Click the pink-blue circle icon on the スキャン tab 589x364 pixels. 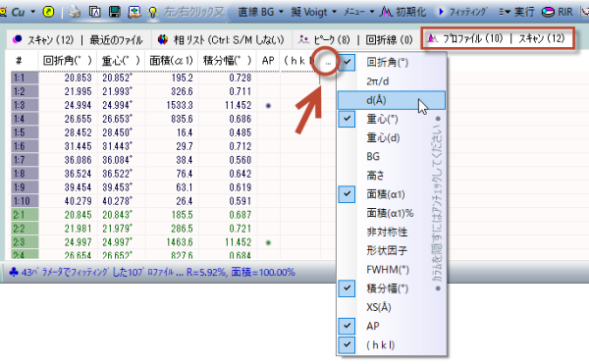point(18,39)
